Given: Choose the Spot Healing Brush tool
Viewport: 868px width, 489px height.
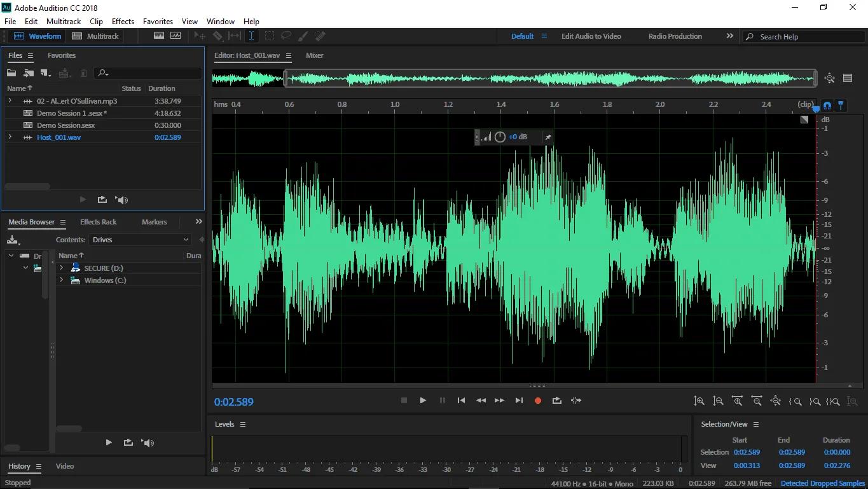Looking at the screenshot, I should 320,36.
